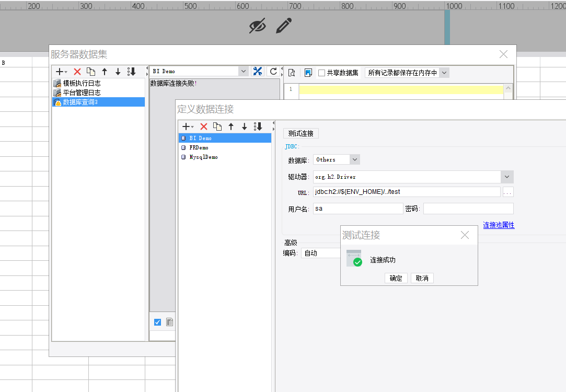Click the 密码 password field

click(468, 209)
